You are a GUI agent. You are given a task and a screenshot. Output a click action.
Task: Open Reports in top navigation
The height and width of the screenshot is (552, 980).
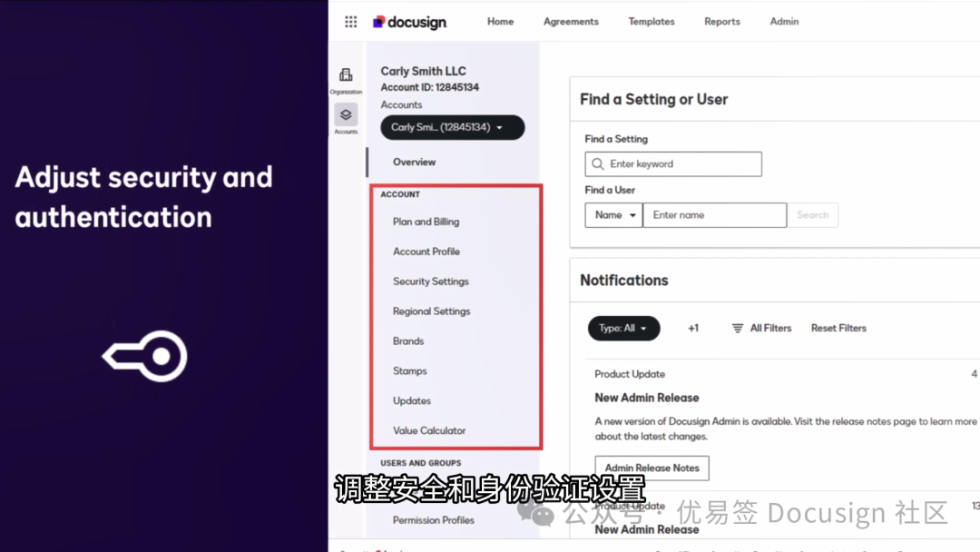click(x=722, y=21)
